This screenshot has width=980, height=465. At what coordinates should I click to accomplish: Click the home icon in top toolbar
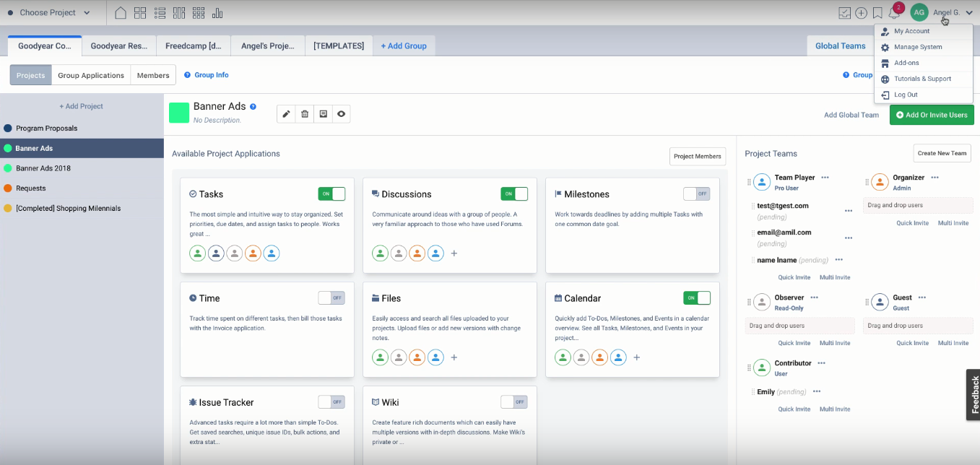pos(121,13)
